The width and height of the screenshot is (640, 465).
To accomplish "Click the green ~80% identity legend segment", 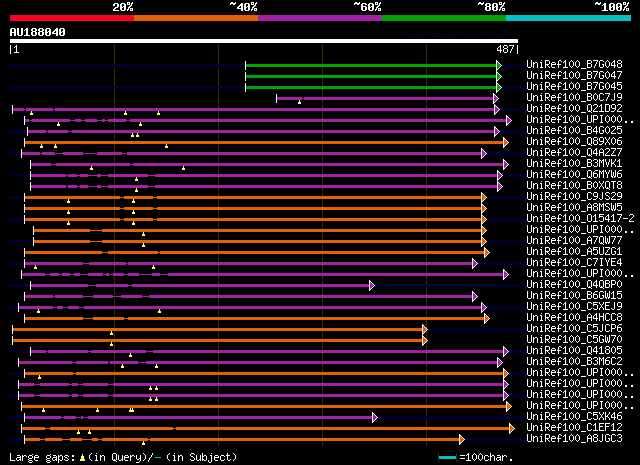I will pyautogui.click(x=444, y=18).
